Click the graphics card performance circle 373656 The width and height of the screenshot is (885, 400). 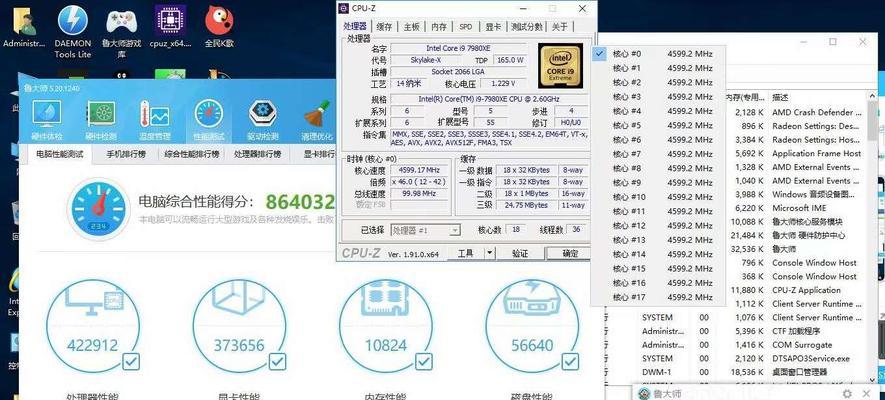click(239, 326)
